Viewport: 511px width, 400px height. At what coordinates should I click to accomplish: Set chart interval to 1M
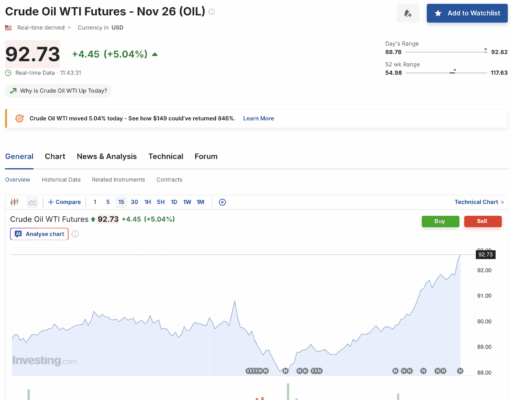tap(200, 202)
